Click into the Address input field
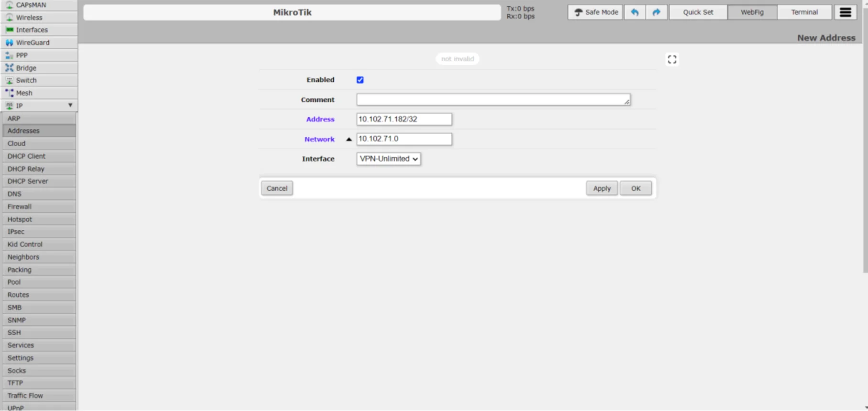The width and height of the screenshot is (868, 411). pos(404,119)
